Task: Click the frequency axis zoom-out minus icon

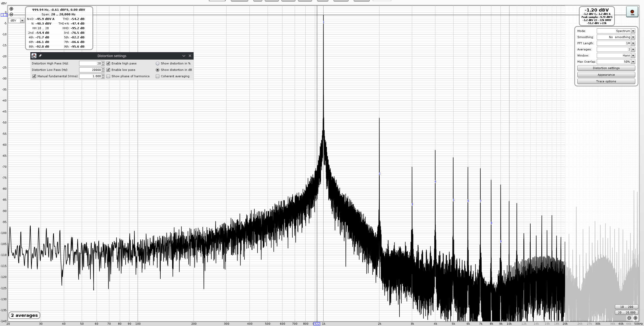Action: point(629,318)
